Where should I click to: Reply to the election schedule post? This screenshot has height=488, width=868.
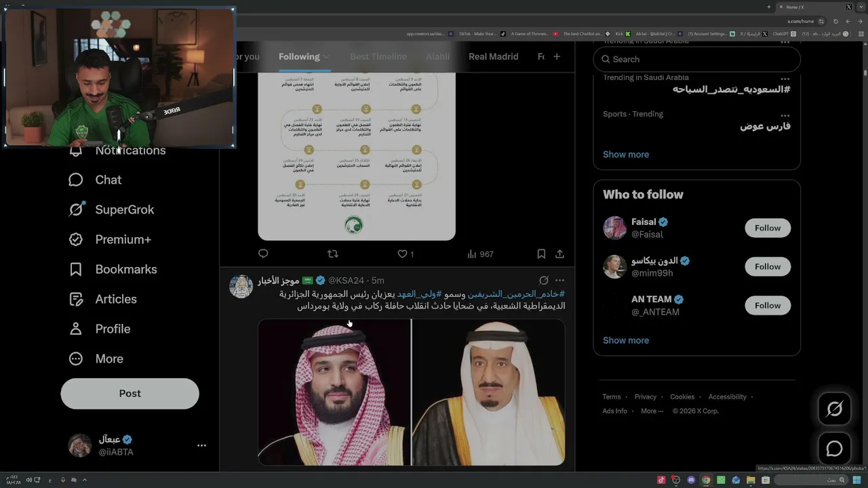click(x=263, y=253)
